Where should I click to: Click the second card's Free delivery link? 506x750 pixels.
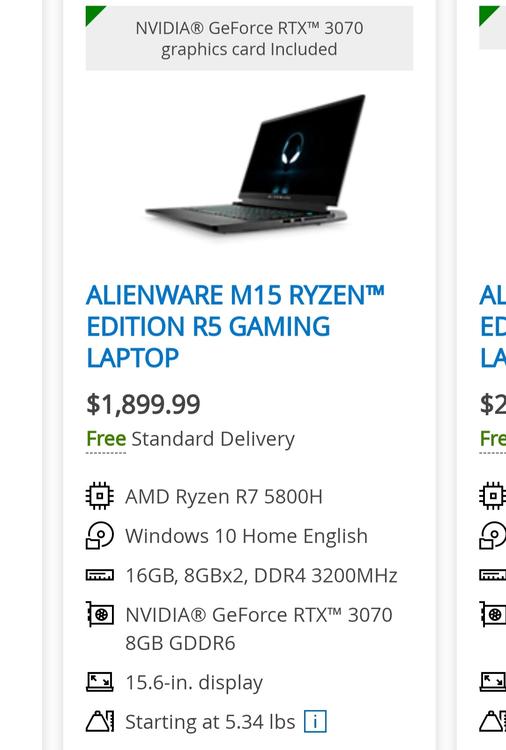[493, 439]
